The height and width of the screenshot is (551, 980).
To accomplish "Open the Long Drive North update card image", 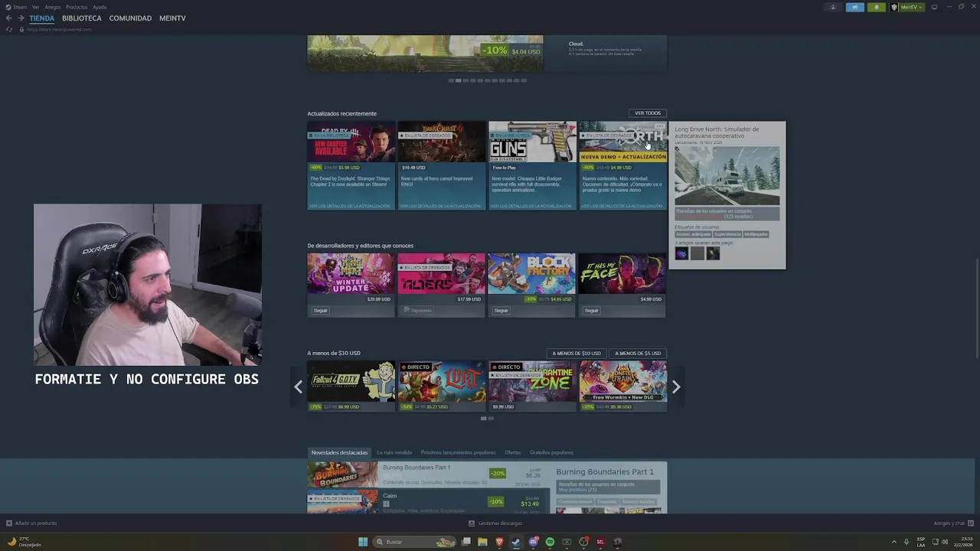I will click(622, 142).
